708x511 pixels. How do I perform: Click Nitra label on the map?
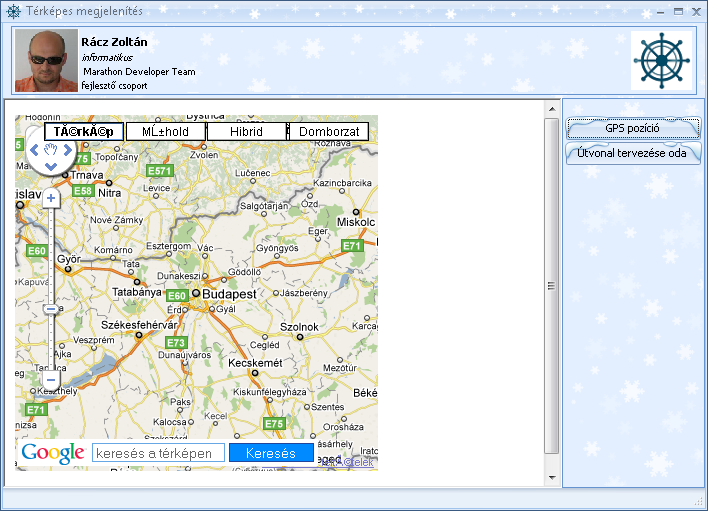110,193
